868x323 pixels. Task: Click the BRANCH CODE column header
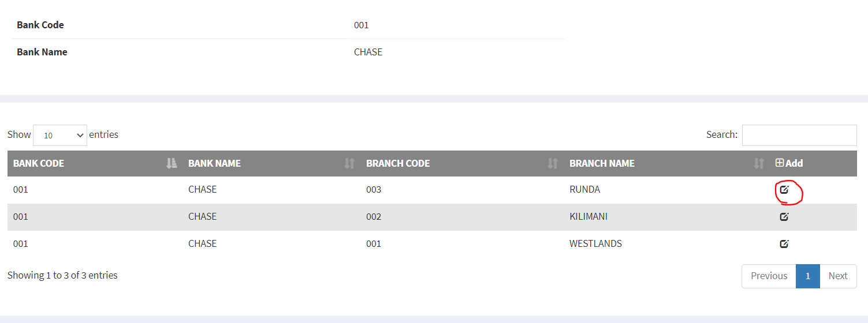pyautogui.click(x=398, y=163)
